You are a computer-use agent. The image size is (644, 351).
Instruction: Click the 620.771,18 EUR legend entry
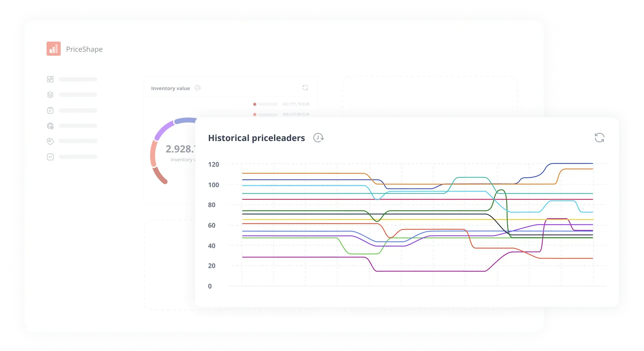coord(281,104)
